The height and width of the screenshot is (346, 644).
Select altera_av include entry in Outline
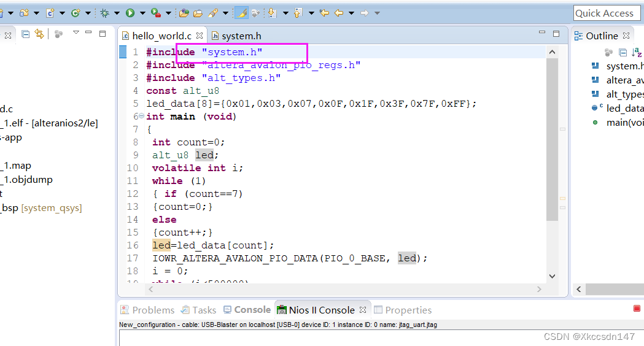pos(618,80)
